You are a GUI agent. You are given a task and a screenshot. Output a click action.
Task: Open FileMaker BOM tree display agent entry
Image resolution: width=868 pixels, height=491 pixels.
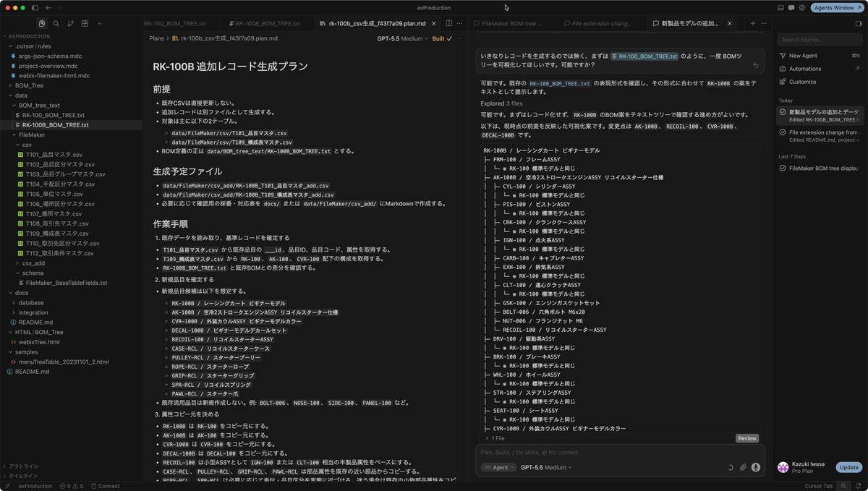click(x=820, y=168)
